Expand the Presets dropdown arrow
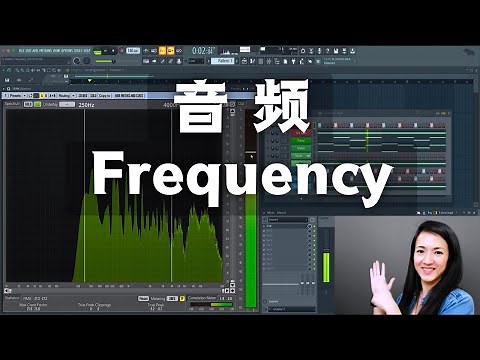This screenshot has width=480, height=360. [x=24, y=96]
